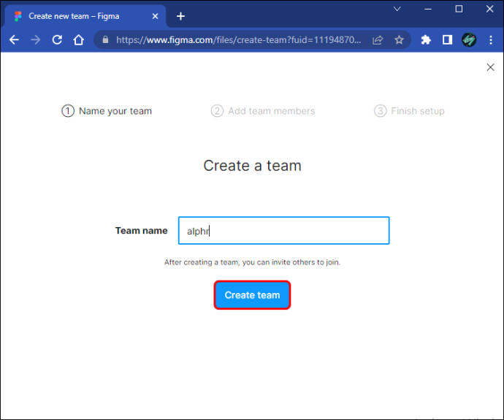Open the Chrome profile avatar
The image size is (504, 420).
(x=469, y=40)
